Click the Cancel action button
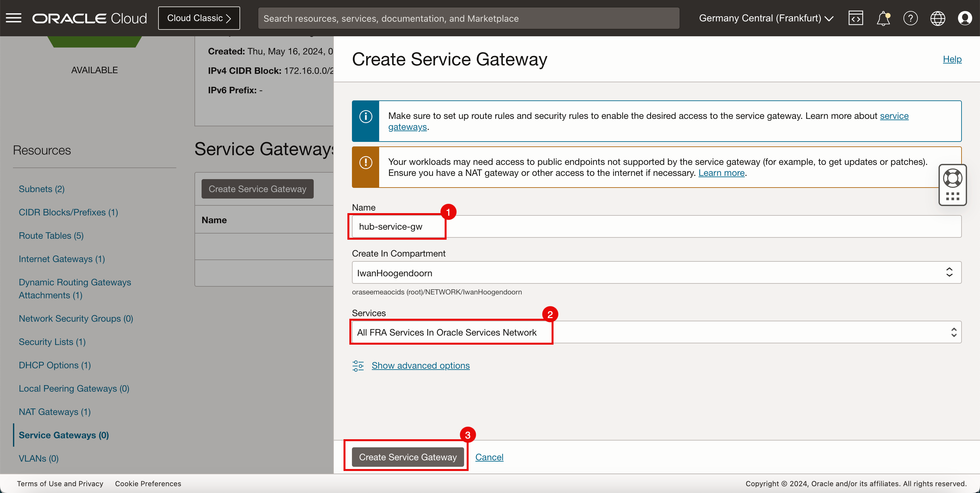The height and width of the screenshot is (493, 980). click(489, 457)
